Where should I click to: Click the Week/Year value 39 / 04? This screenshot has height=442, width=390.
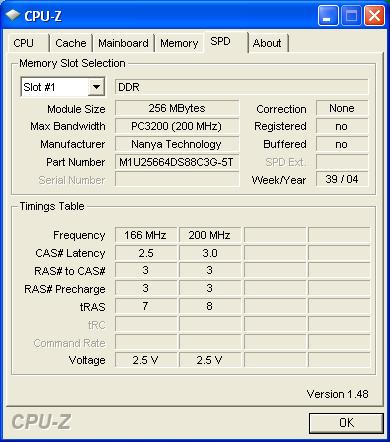pyautogui.click(x=342, y=179)
